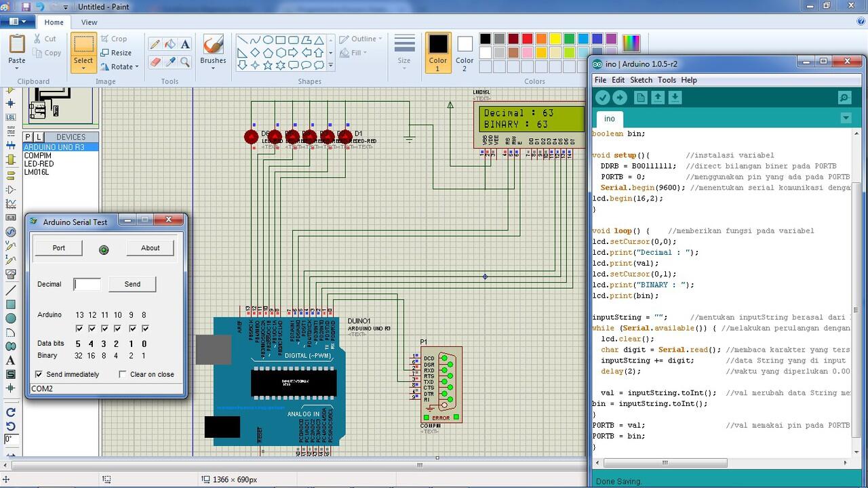Screen dimensions: 868x488
Task: Click Proteus rotate anticlockwise icon
Action: (10, 426)
